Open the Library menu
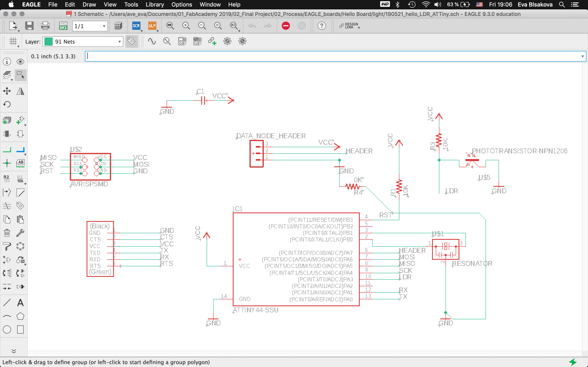Screen dimensions: 588x367 155,4
